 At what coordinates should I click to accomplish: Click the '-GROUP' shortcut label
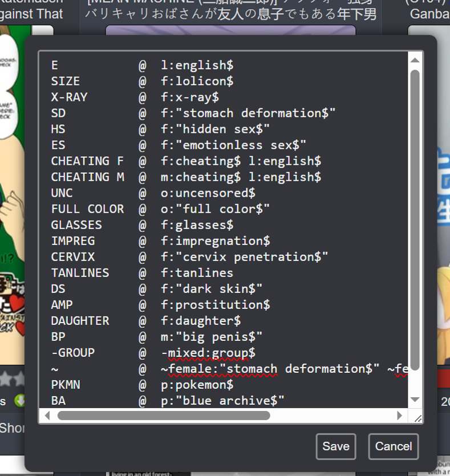(x=73, y=353)
